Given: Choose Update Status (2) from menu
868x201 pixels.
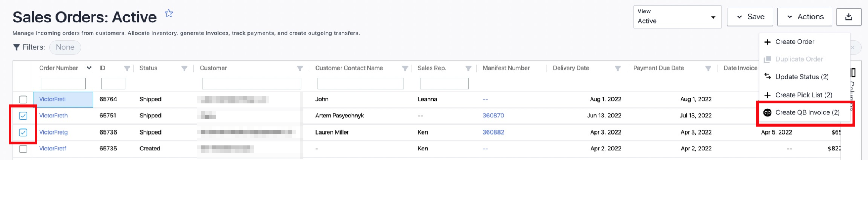Looking at the screenshot, I should [801, 77].
